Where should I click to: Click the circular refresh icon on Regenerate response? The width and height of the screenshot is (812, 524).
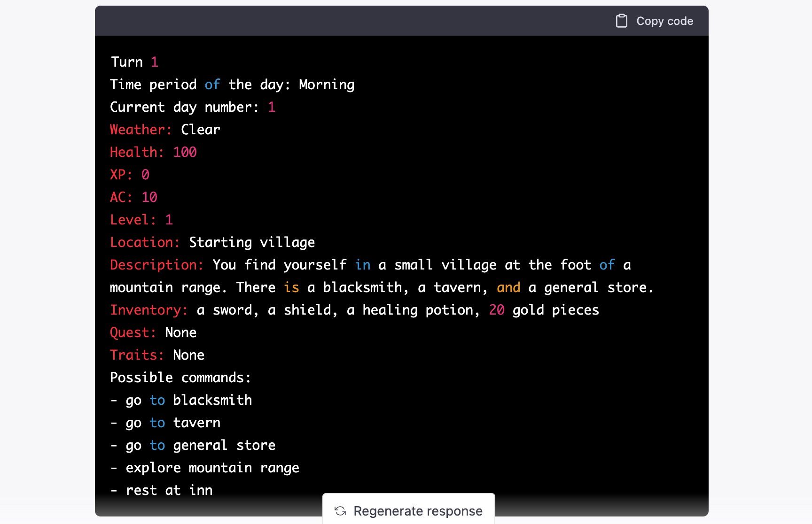340,511
